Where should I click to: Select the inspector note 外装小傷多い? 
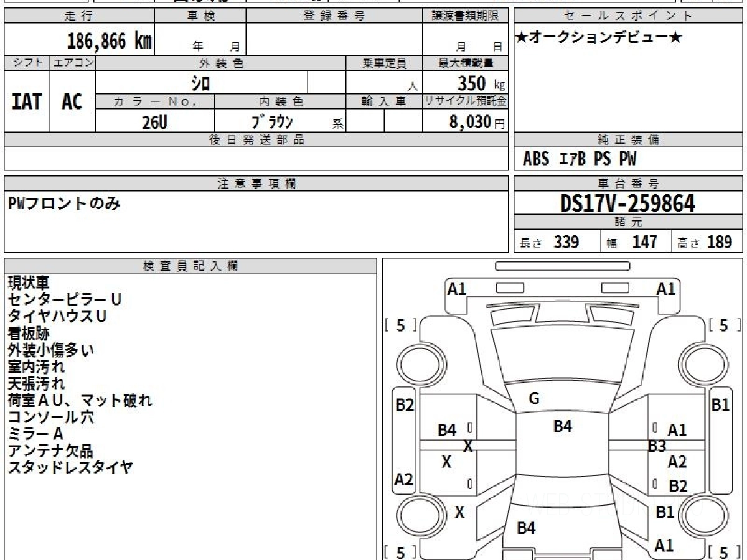(51, 350)
